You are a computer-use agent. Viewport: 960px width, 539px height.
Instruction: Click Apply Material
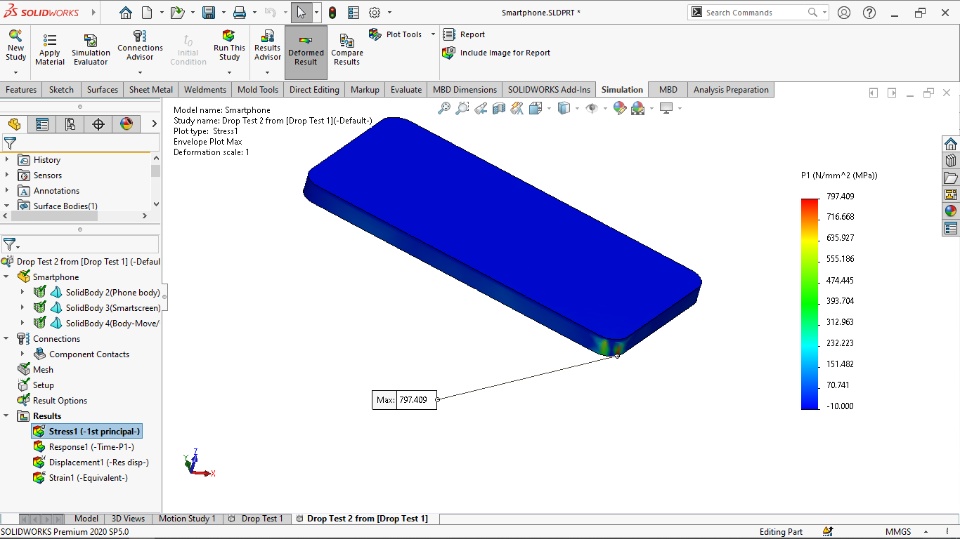50,49
